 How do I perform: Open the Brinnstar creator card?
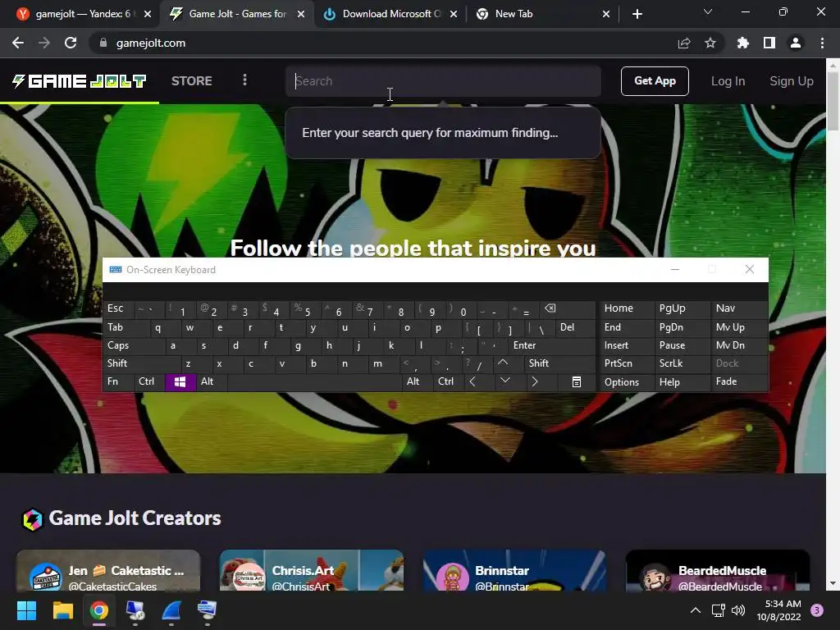pos(515,571)
